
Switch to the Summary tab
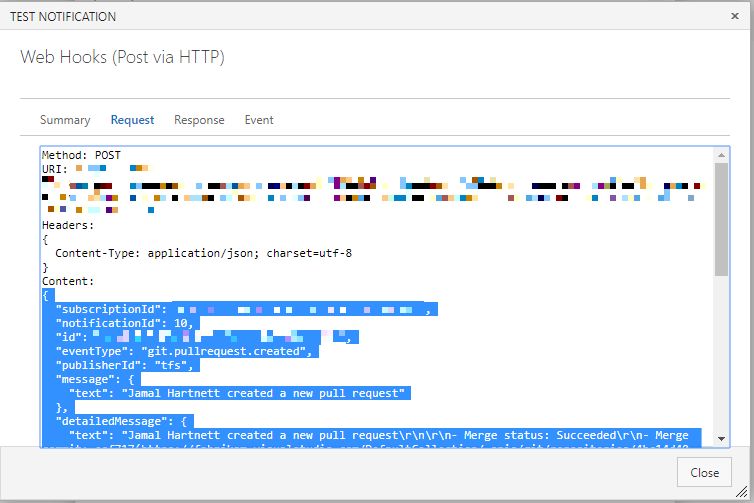click(x=65, y=120)
